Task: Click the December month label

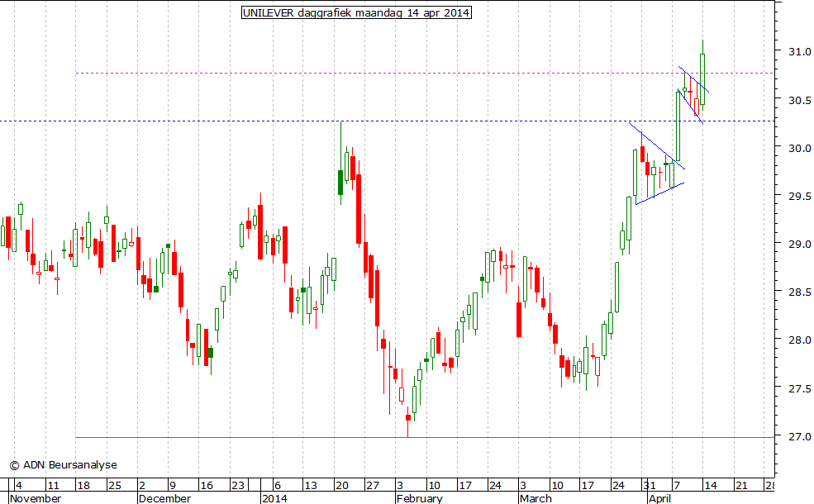Action: [164, 498]
